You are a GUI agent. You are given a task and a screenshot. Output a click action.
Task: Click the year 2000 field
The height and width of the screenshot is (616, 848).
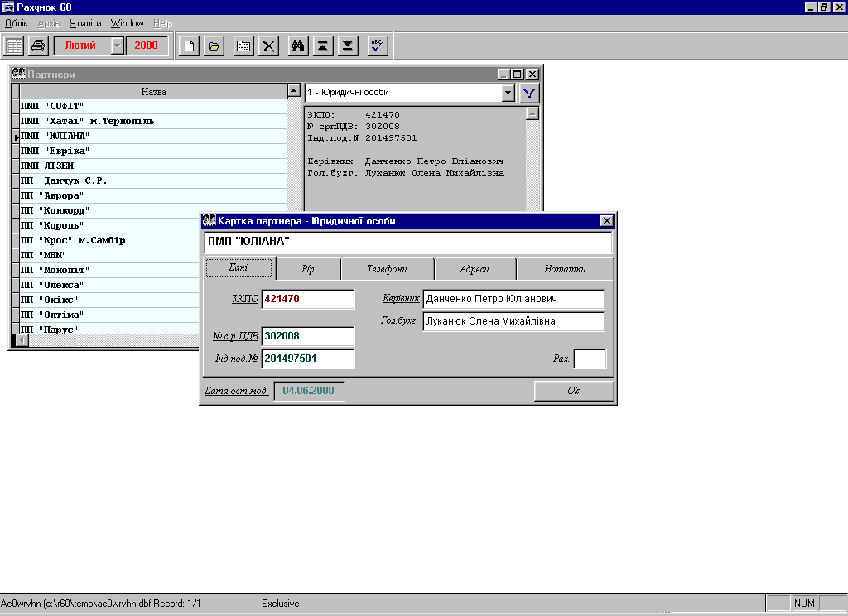[146, 46]
